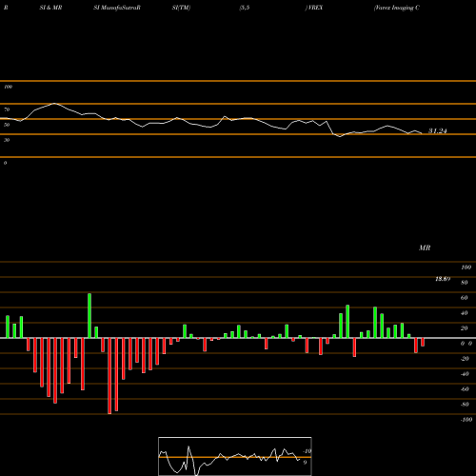Click the MR axis label 40
The height and width of the screenshot is (476, 476).
click(465, 313)
